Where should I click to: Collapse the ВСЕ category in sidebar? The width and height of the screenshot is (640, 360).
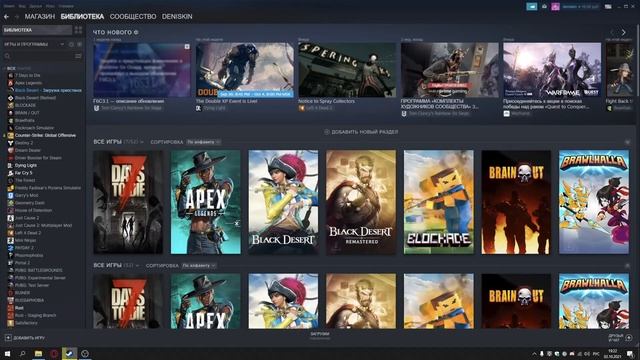(x=4, y=68)
